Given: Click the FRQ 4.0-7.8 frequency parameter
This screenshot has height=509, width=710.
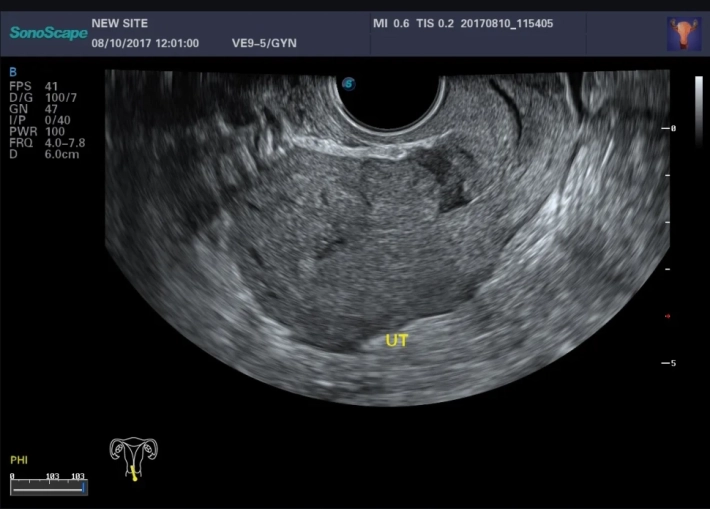Looking at the screenshot, I should [46, 143].
